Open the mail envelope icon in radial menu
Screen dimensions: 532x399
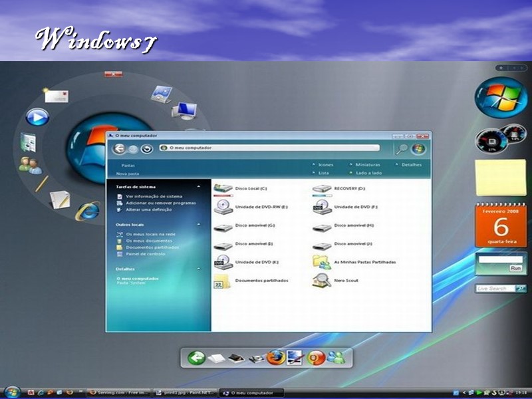(56, 95)
